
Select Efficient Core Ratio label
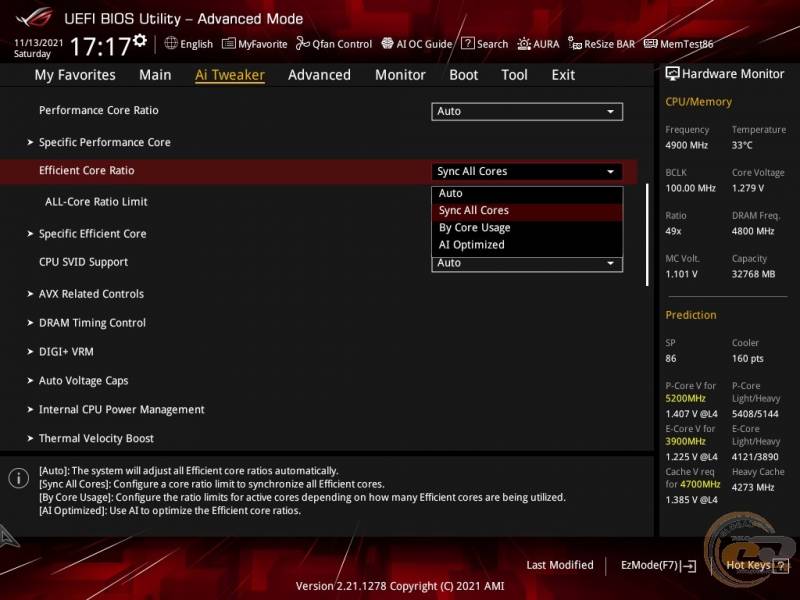pyautogui.click(x=87, y=171)
